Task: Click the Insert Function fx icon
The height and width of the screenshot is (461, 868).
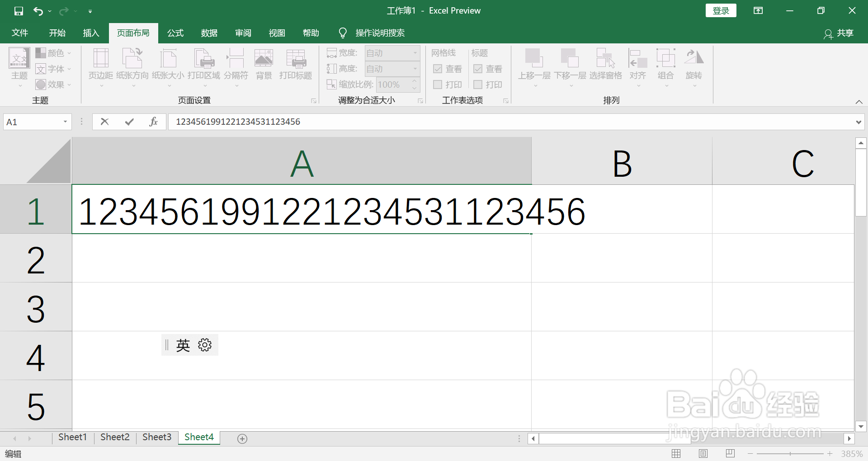Action: [154, 122]
